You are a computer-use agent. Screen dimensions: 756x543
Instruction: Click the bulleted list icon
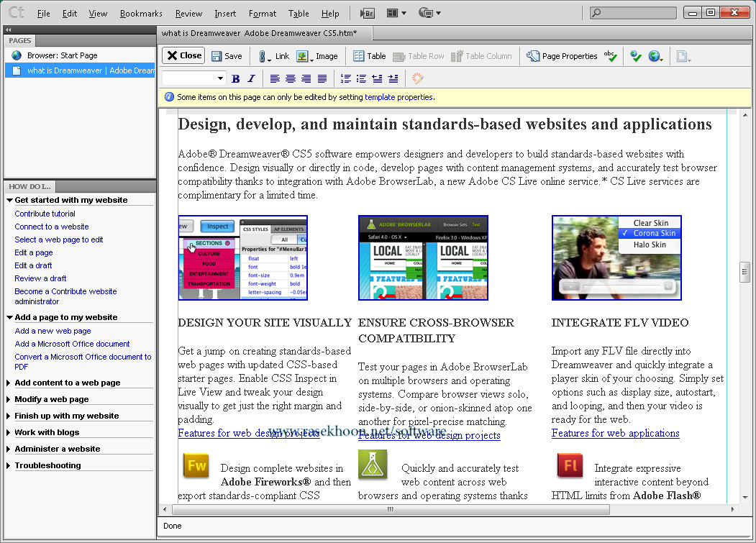click(x=361, y=78)
